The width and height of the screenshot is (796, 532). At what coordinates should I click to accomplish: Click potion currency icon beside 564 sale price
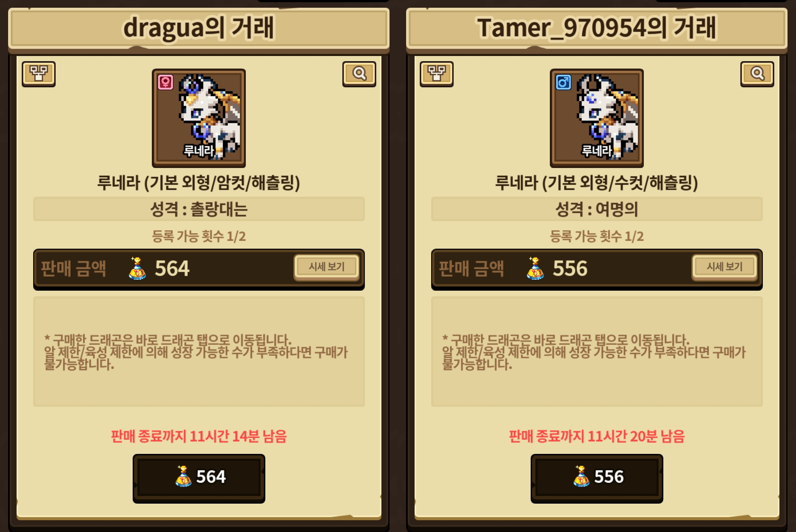(x=137, y=268)
